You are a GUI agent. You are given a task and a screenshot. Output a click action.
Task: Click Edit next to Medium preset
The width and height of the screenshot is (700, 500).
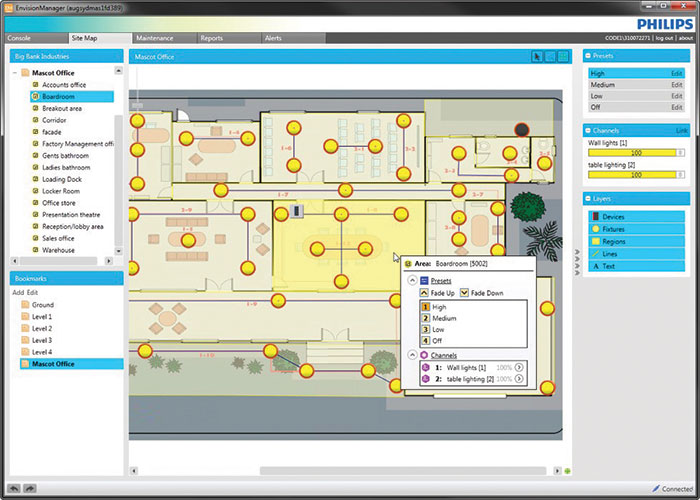click(x=677, y=85)
